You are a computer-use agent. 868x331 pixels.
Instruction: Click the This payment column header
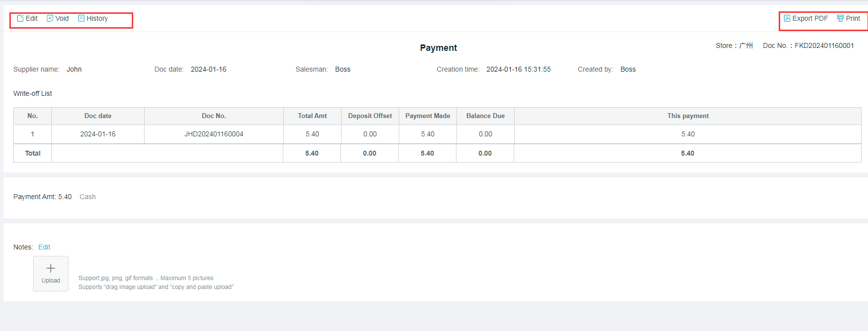coord(688,116)
